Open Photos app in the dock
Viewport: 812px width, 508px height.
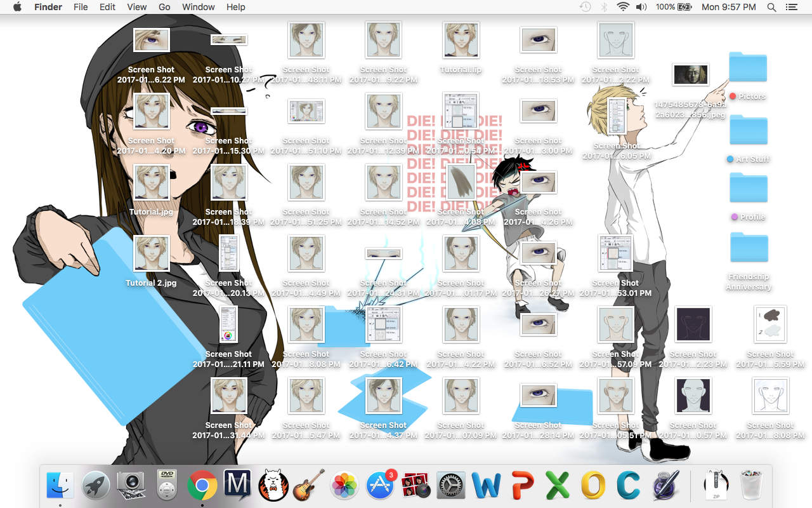point(345,486)
